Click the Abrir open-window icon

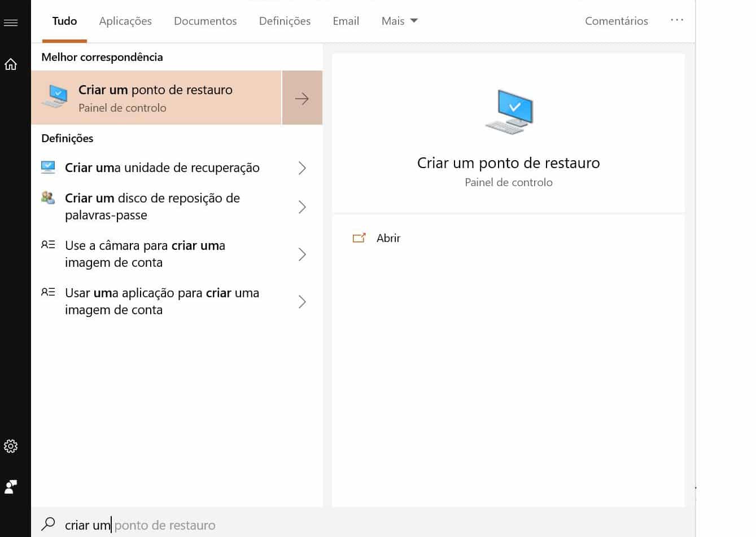[359, 238]
